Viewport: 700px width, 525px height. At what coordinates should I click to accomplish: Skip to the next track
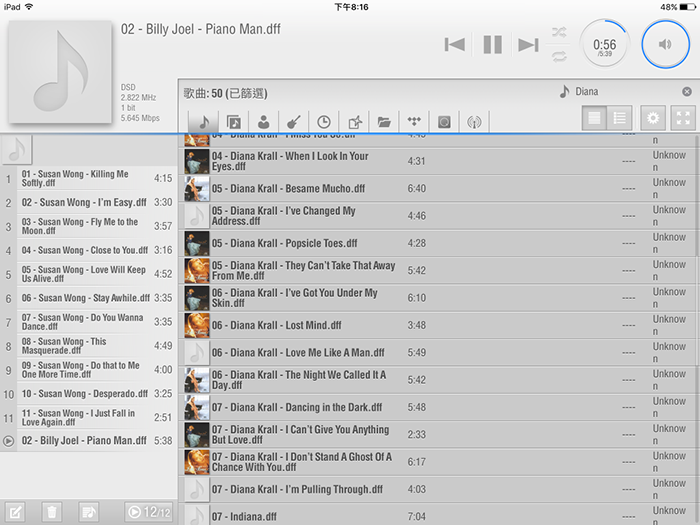pos(529,45)
